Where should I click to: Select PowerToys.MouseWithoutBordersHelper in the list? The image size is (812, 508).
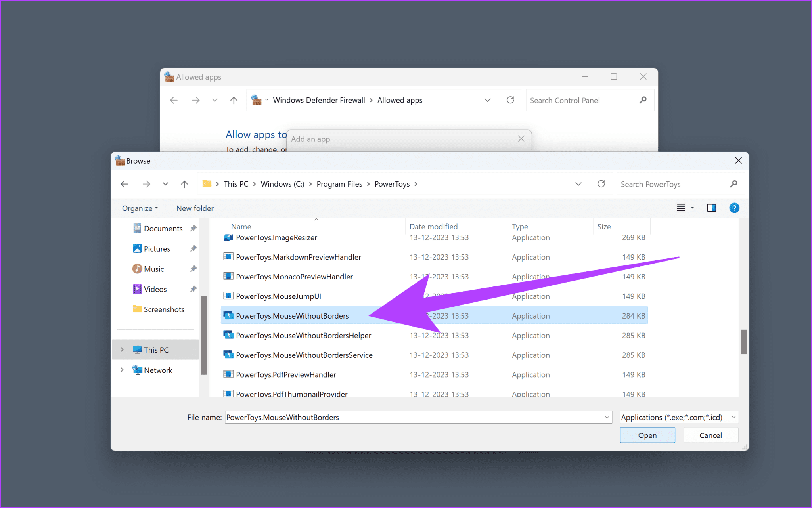coord(303,336)
